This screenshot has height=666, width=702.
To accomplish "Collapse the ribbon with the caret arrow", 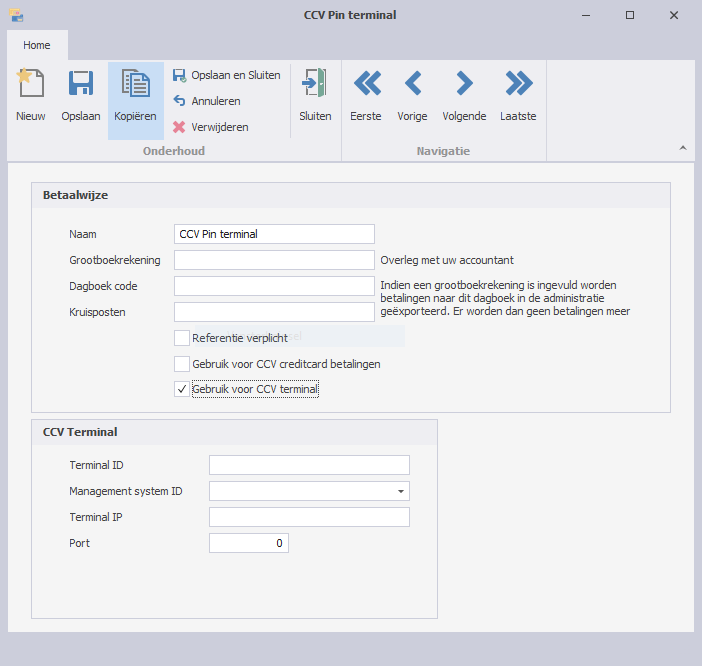I will click(x=683, y=148).
